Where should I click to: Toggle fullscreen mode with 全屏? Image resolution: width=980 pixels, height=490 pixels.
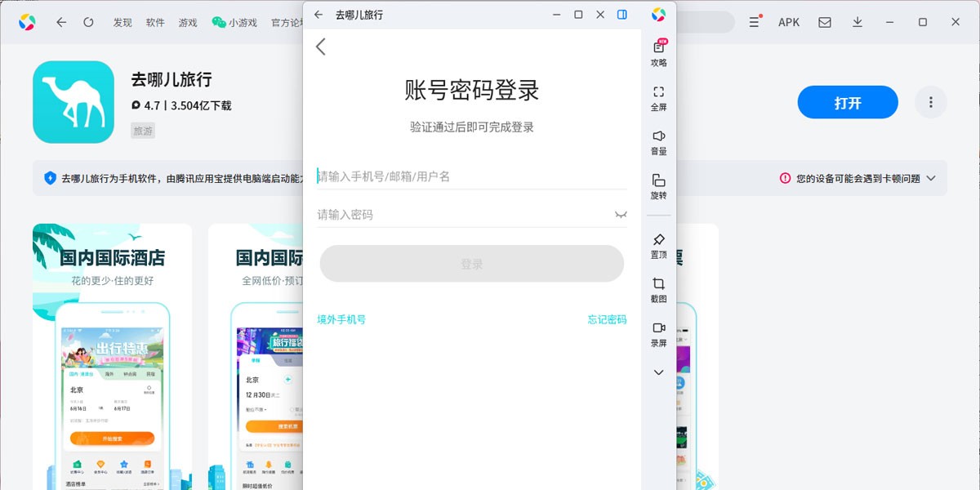point(658,98)
